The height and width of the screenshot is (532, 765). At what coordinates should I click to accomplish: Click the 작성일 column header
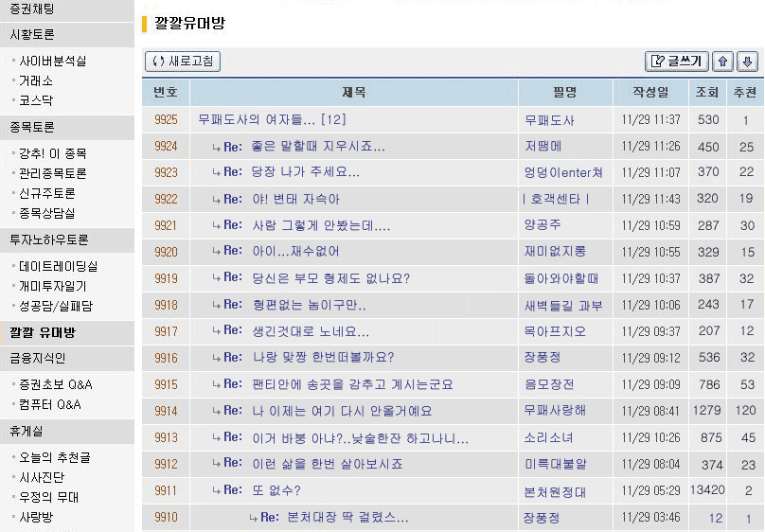pyautogui.click(x=651, y=93)
